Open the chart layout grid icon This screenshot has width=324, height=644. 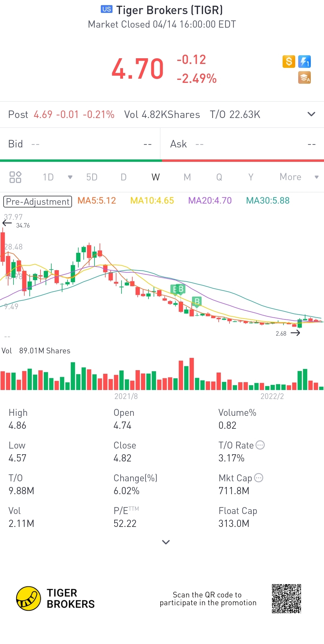click(x=15, y=177)
